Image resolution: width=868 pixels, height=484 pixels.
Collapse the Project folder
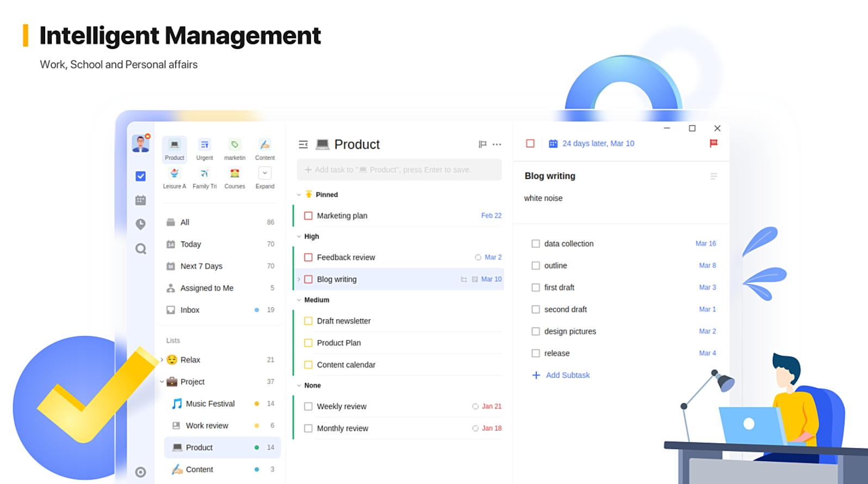[162, 382]
